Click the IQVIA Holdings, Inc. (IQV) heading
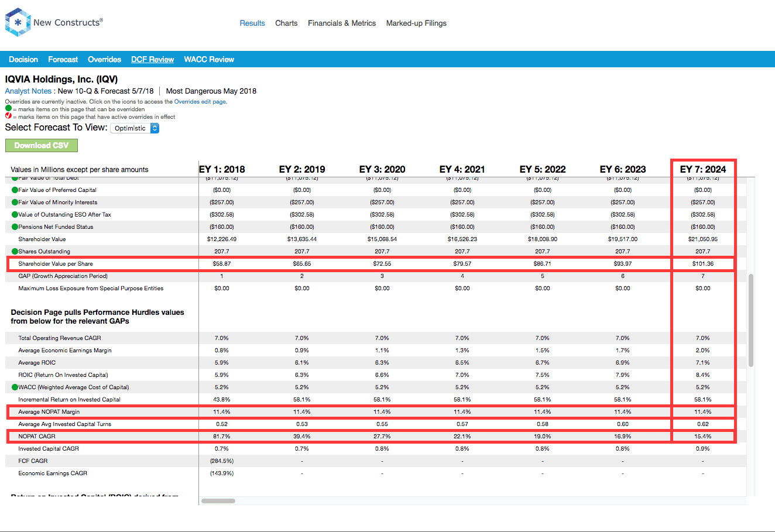Screen dimensions: 775x532 click(61, 79)
